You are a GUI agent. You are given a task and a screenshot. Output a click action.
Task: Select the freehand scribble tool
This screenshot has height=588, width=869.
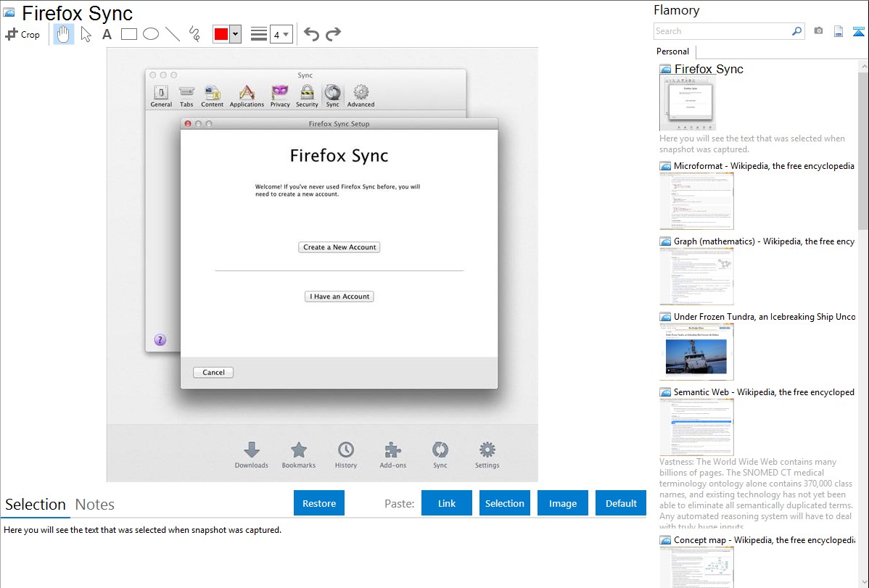pos(194,34)
